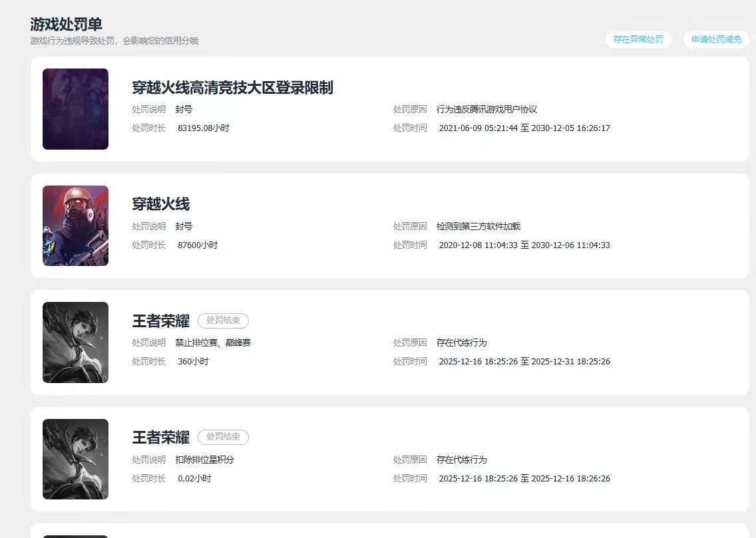Select time range starting 2021-06-09 05:21:44

point(524,128)
